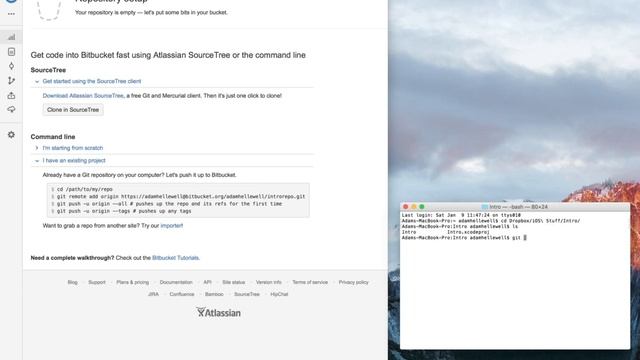Open the Downloads cloud sidebar icon
The width and height of the screenshot is (640, 360).
[x=11, y=109]
